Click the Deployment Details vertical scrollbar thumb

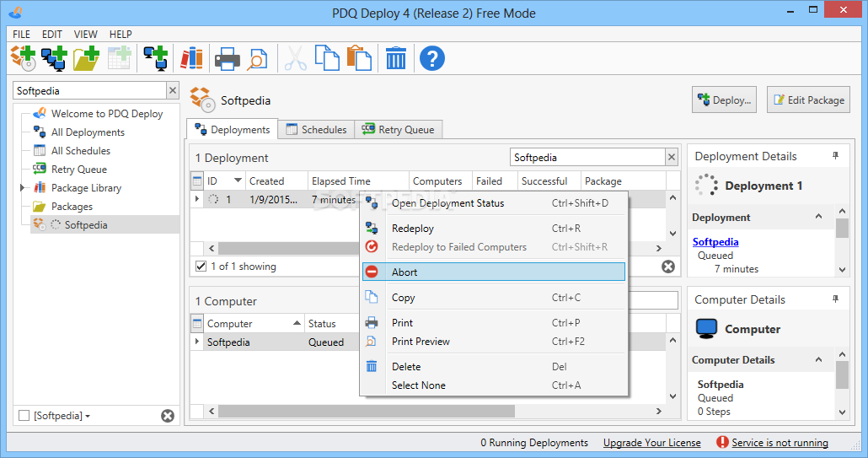coord(842,228)
